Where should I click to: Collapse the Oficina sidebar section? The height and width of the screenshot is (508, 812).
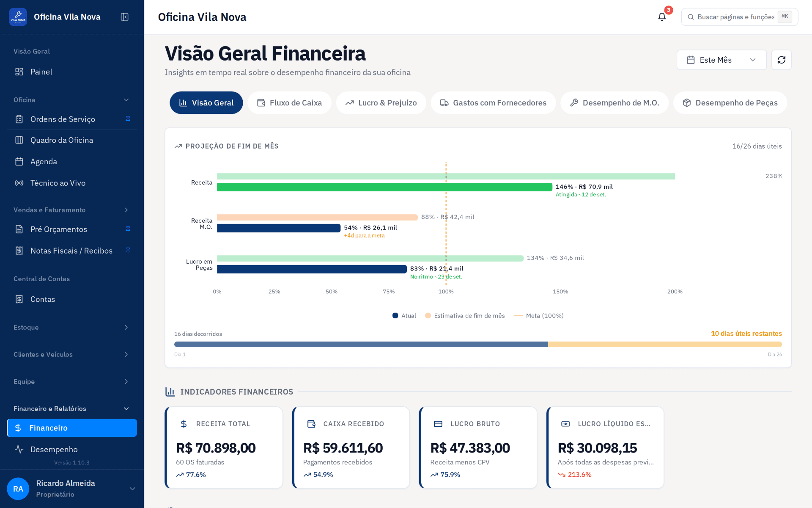[126, 100]
